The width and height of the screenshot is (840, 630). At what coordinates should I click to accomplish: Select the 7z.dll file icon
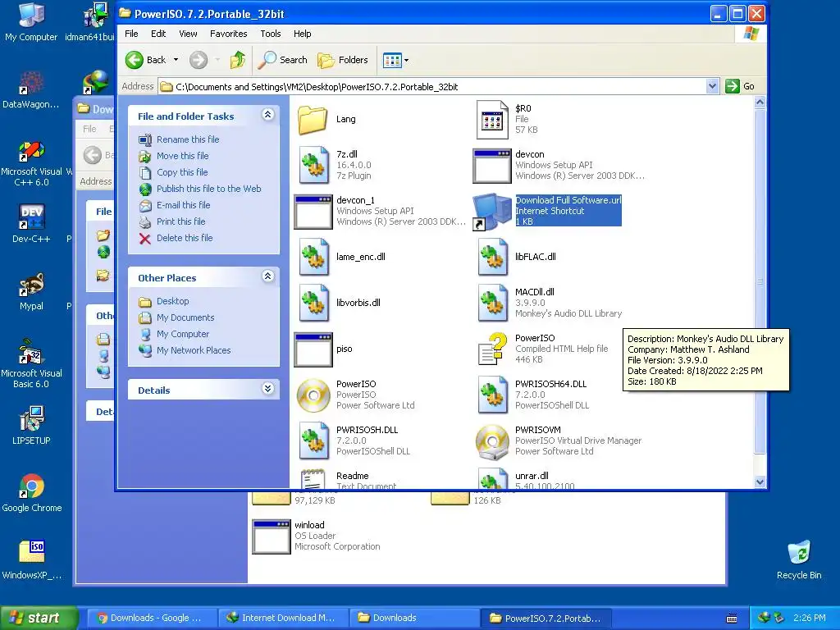314,165
